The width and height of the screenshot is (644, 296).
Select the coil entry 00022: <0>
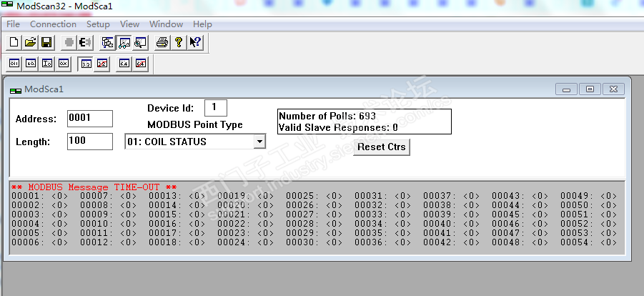(245, 224)
